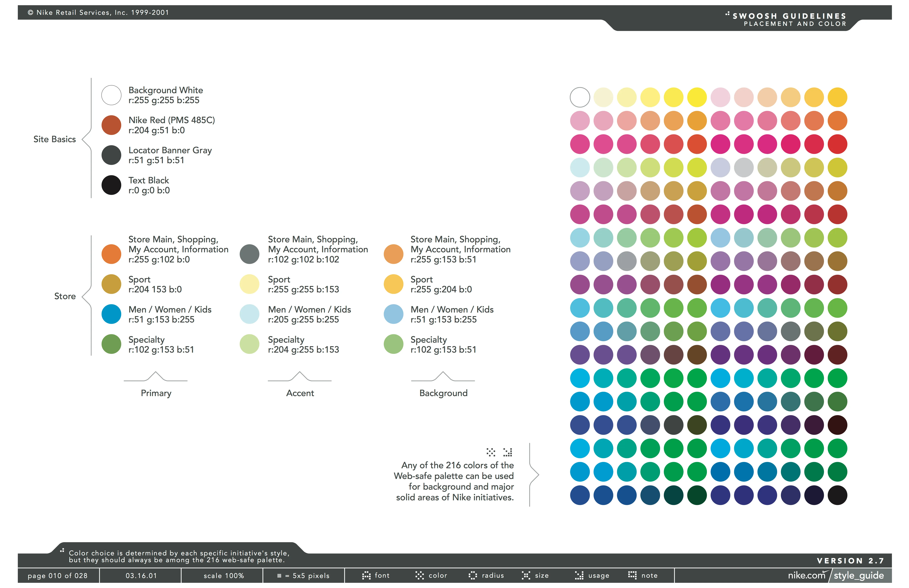Click the 'r:0 g:0 b:0' value text
The image size is (909, 588).
pos(149,190)
